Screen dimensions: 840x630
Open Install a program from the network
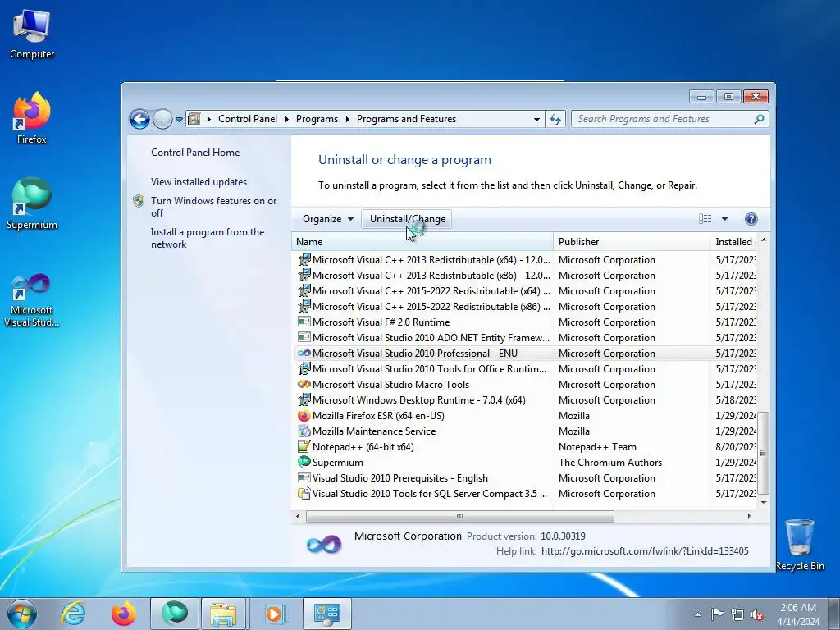[208, 238]
